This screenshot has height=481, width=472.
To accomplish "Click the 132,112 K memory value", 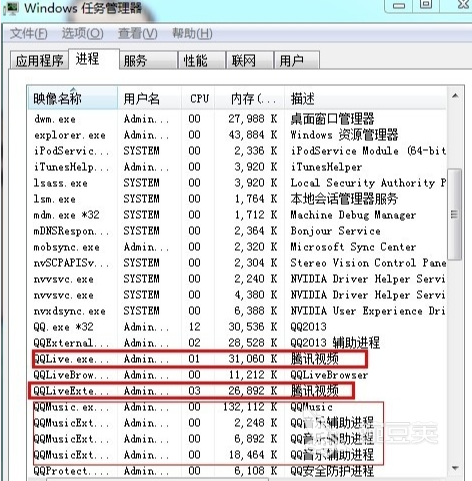I will pos(250,407).
